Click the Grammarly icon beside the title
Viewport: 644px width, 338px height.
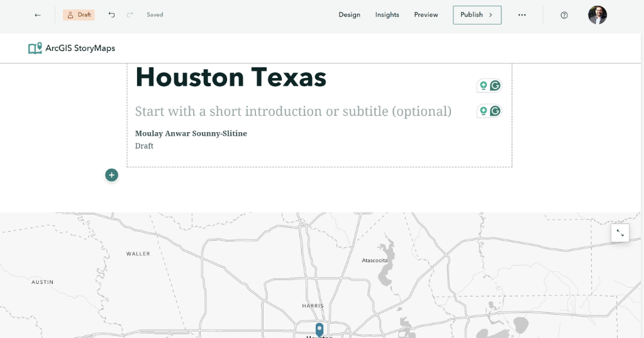point(496,86)
